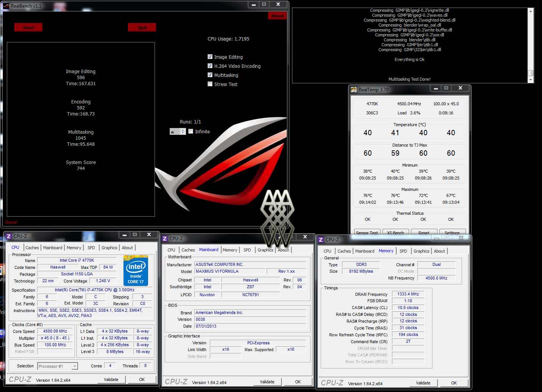Click the title icon of the right CPU-Z window

[321, 240]
